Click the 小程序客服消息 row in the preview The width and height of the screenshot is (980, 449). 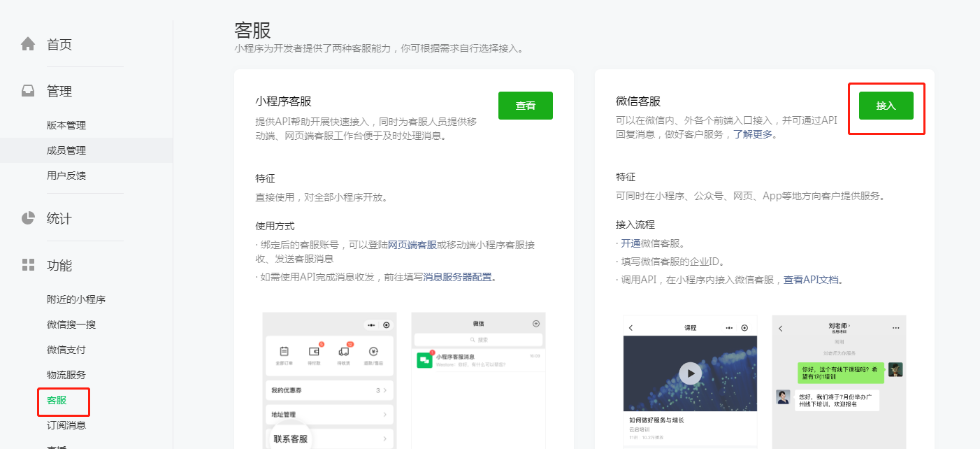tap(478, 359)
